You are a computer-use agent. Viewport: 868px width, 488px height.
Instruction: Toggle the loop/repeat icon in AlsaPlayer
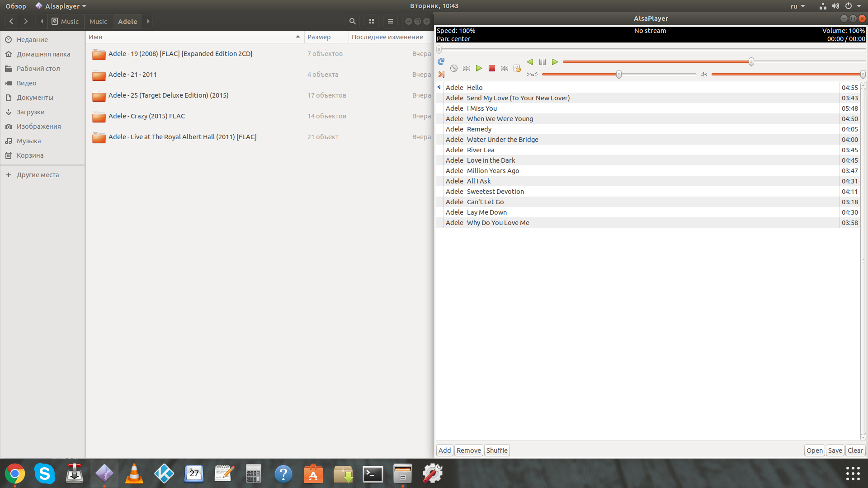coord(441,61)
